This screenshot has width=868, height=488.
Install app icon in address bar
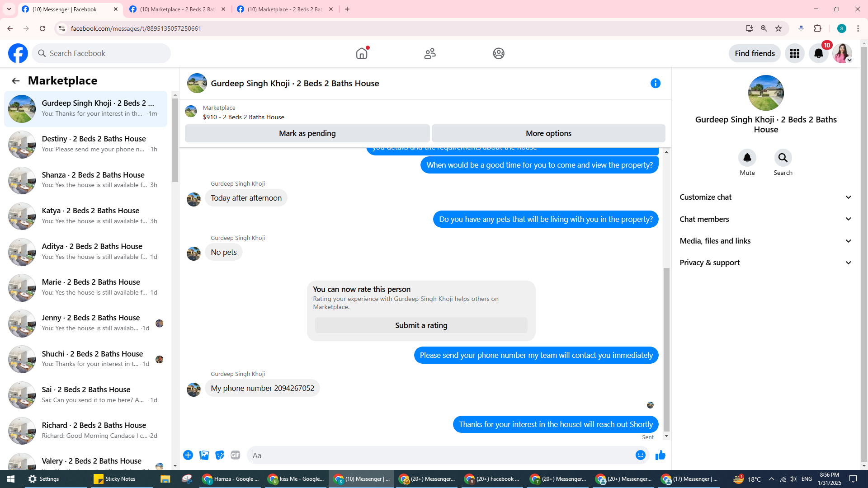point(750,28)
